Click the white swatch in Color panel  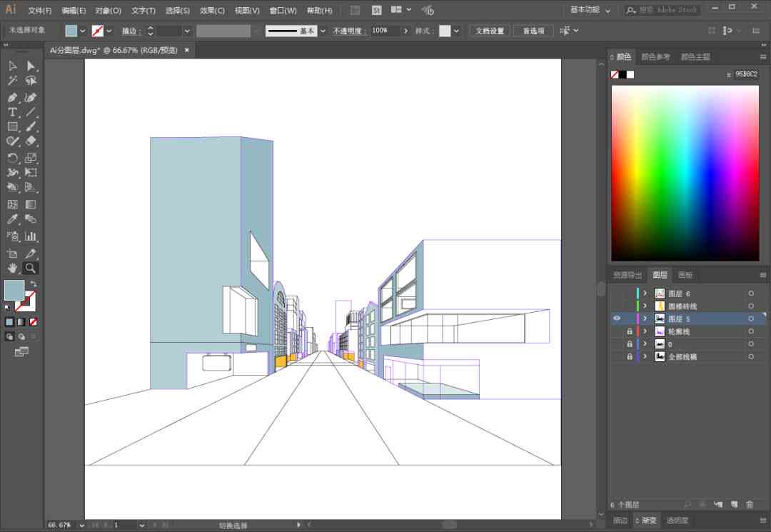630,75
